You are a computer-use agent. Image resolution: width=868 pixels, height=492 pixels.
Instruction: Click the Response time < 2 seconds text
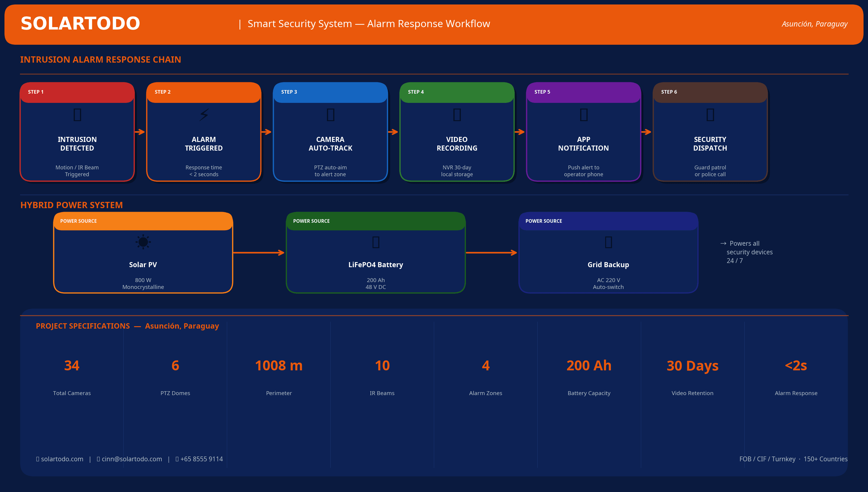(x=204, y=171)
